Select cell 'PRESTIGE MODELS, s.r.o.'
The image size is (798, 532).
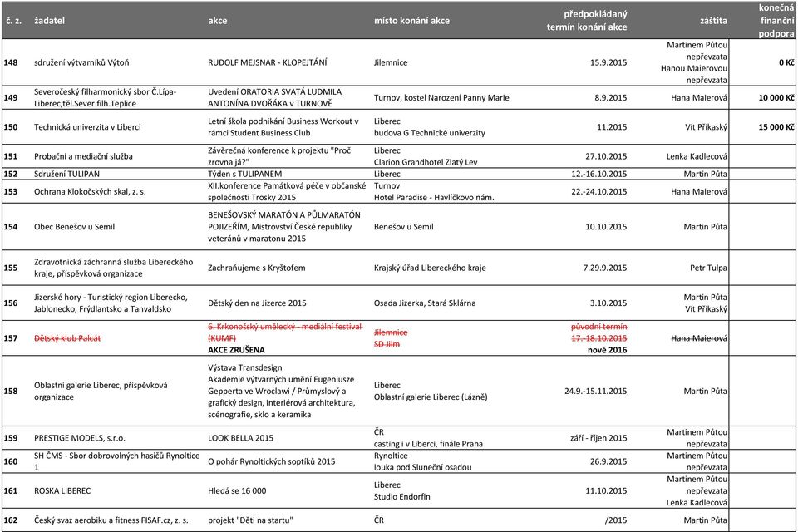point(80,438)
